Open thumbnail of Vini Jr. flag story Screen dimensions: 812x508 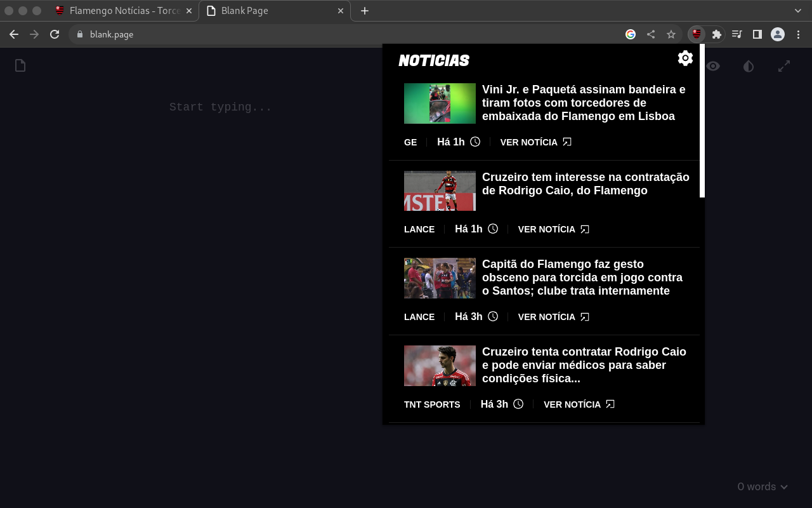coord(440,104)
